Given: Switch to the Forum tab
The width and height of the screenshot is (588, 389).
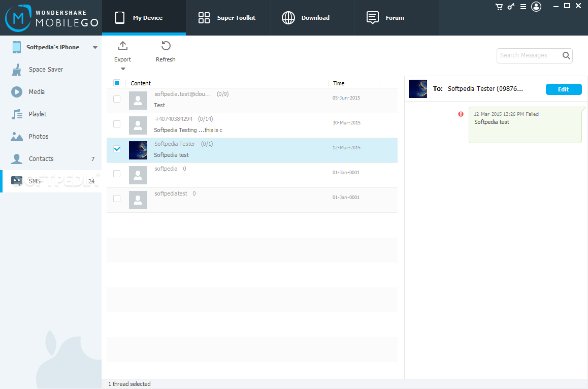Looking at the screenshot, I should [x=397, y=18].
